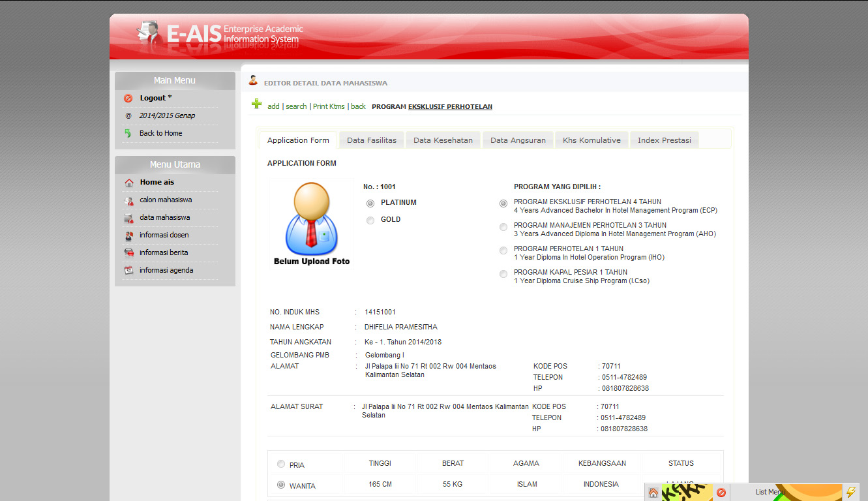
Task: Click the informasi agenda calendar icon
Action: pos(129,271)
